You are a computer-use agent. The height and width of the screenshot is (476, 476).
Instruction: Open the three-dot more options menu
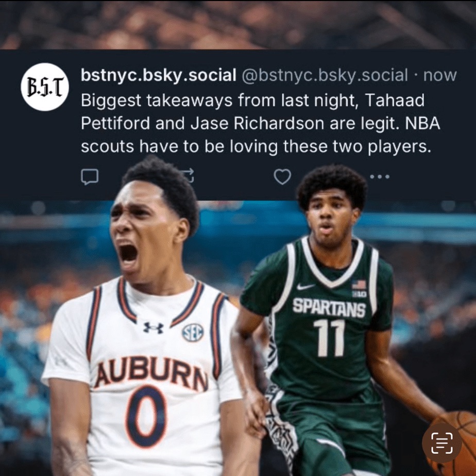380,176
